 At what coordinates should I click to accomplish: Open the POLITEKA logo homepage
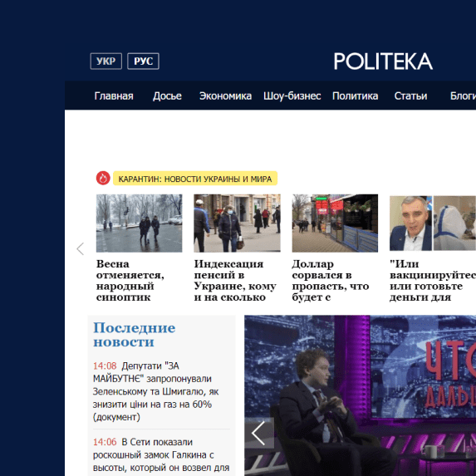point(383,61)
